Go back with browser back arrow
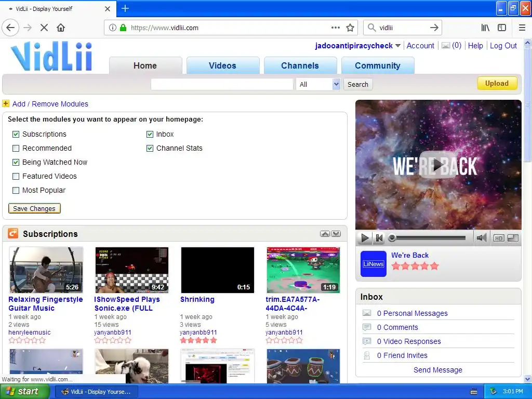532x399 pixels. click(10, 28)
